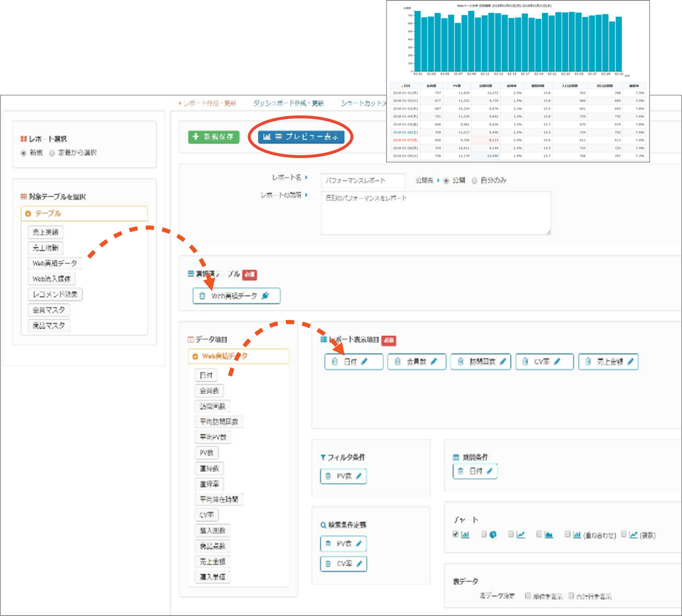Viewport: 682px width, 616px height.
Task: Click the plug icon on Web実績データ chip
Action: pyautogui.click(x=266, y=296)
